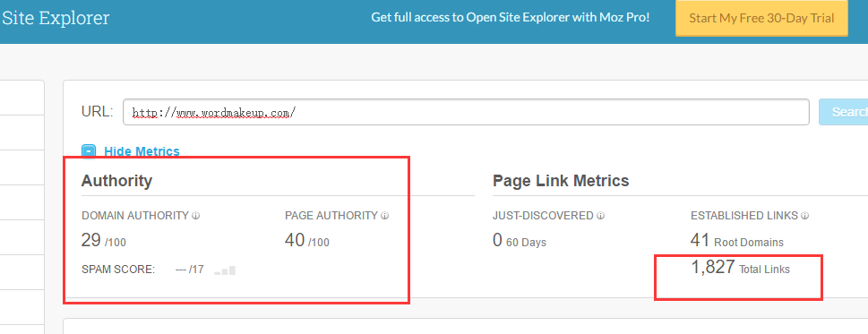Screen dimensions: 868x334
Task: Click the Start My Free 30-Day Trial button
Action: coord(761,18)
